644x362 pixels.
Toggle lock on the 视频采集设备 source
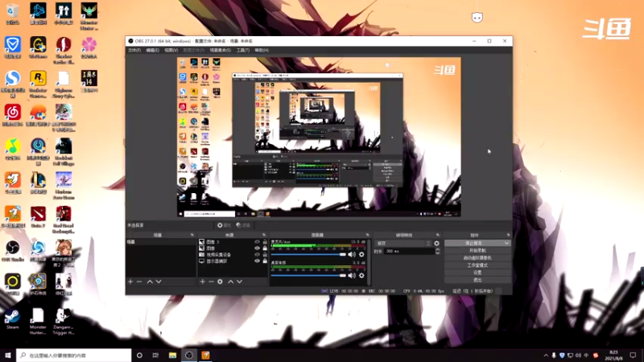click(265, 254)
